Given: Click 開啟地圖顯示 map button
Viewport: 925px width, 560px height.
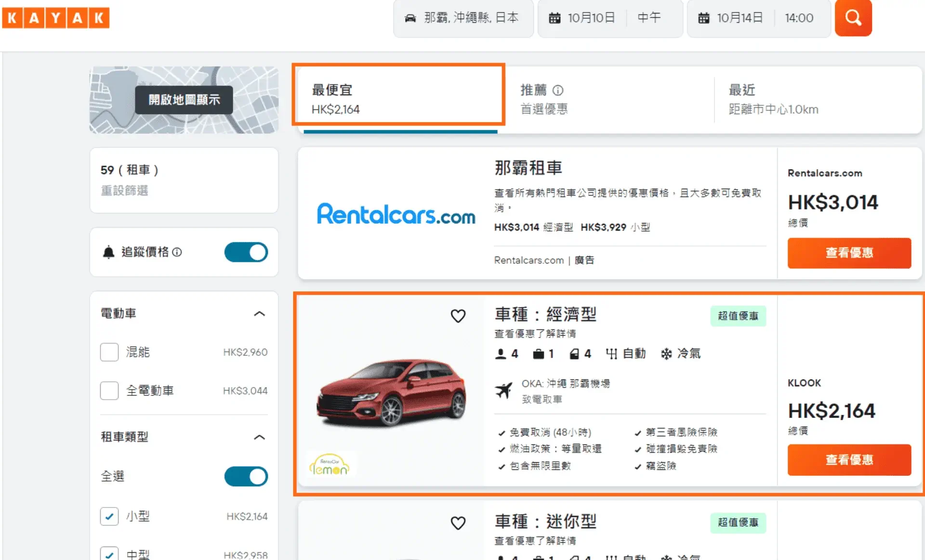Looking at the screenshot, I should [x=184, y=100].
